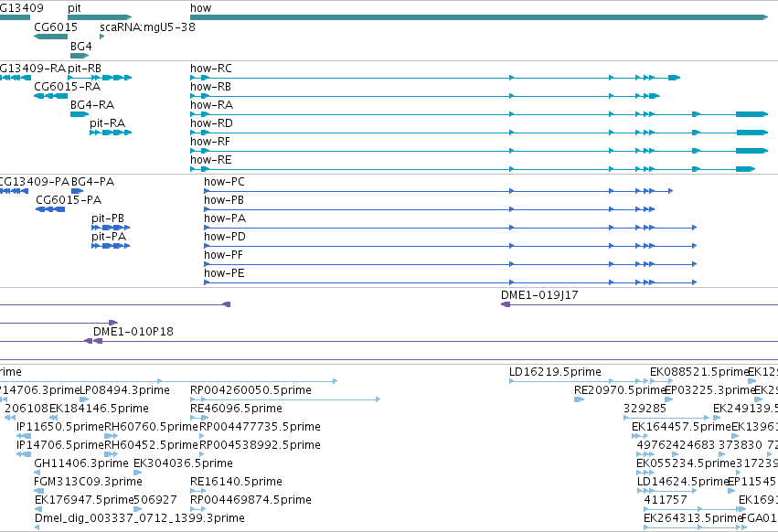
Task: Select the how gene bar
Action: (x=479, y=17)
